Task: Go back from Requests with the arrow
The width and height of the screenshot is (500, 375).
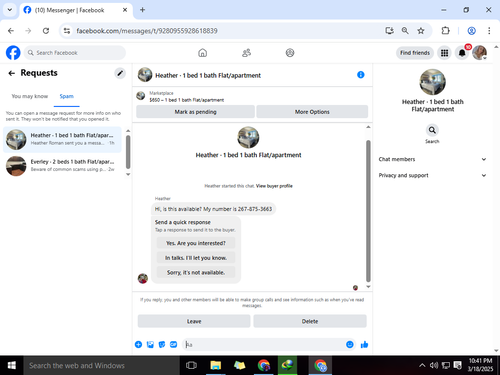Action: click(x=12, y=73)
